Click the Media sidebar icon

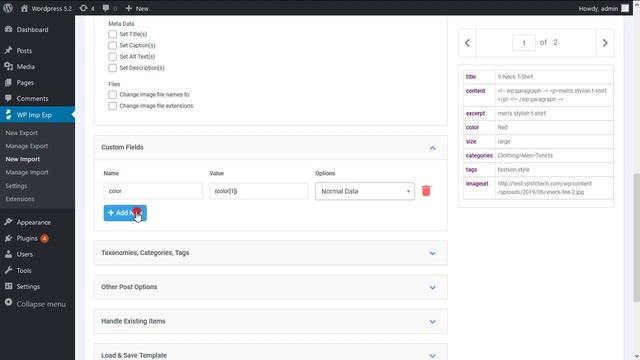pyautogui.click(x=9, y=66)
